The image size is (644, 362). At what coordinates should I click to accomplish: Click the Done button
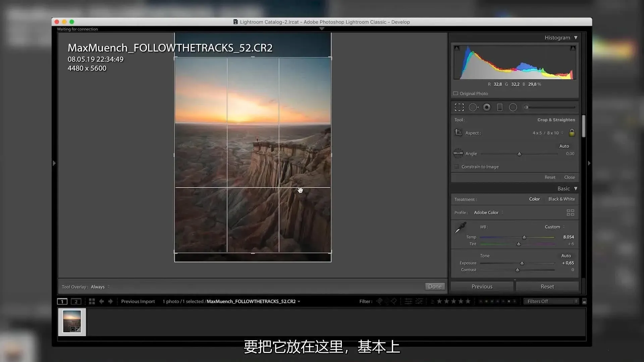pos(435,287)
